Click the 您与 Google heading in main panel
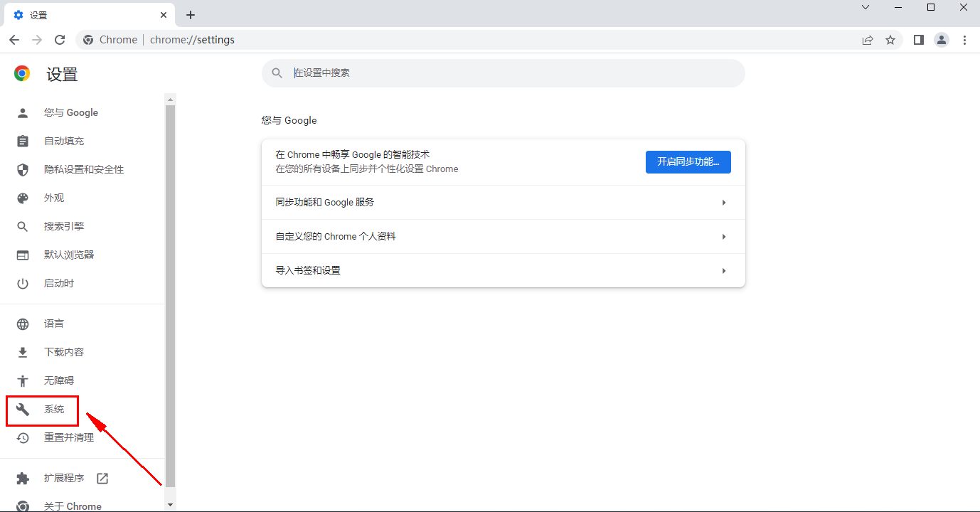The width and height of the screenshot is (980, 512). (289, 120)
